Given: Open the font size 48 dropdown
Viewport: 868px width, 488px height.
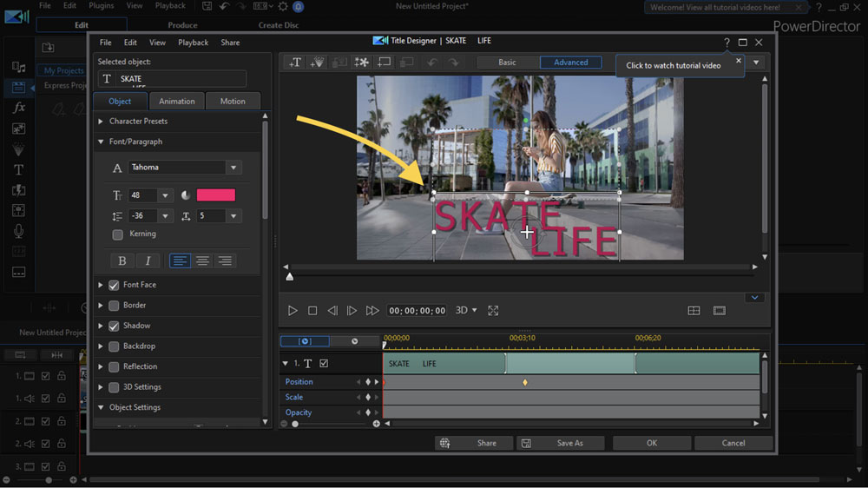Looking at the screenshot, I should point(165,196).
